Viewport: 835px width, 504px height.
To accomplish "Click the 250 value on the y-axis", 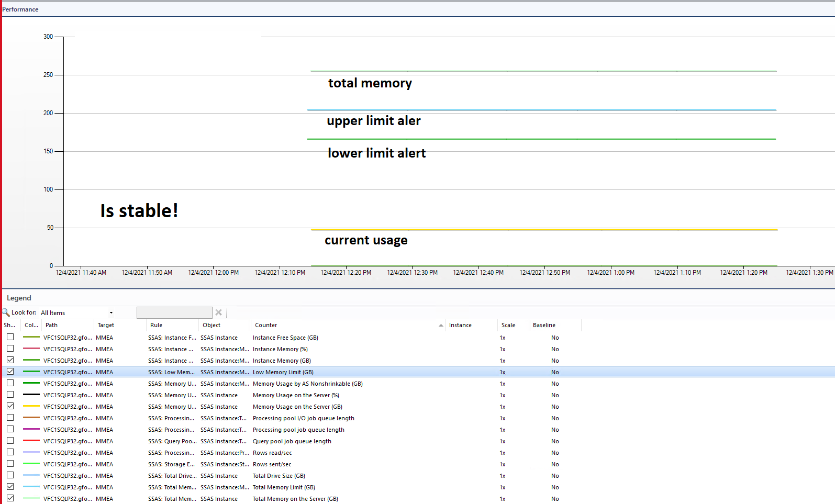I will (x=48, y=75).
